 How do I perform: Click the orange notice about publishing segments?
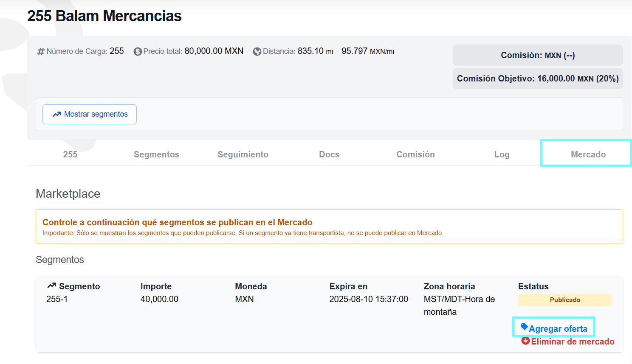point(329,227)
